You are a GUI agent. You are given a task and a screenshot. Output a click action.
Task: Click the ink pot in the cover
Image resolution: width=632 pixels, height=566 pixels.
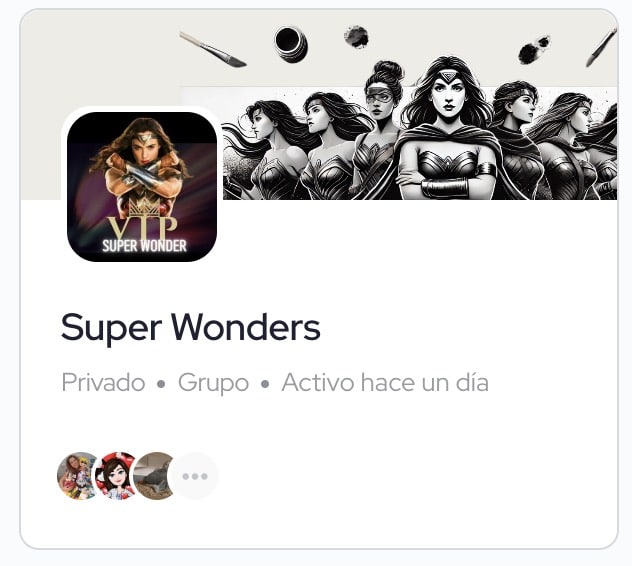tap(291, 44)
